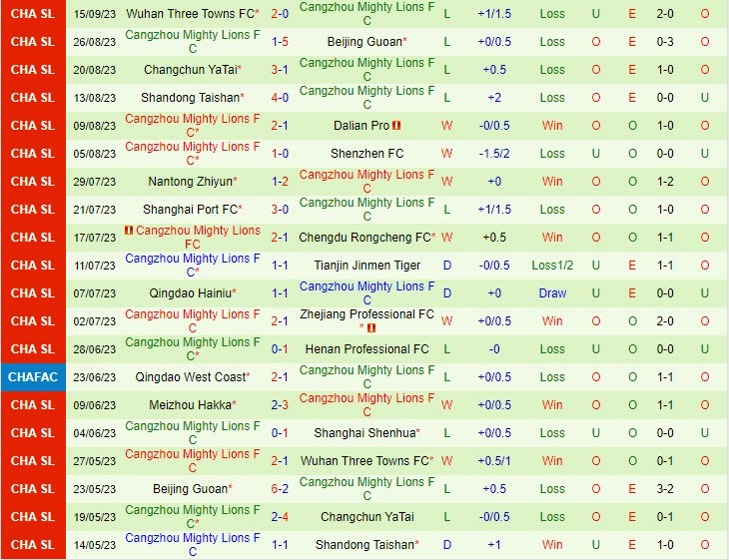The image size is (729, 560).
Task: Open Wuhan Three Towns FC on the 27/05/23 row
Action: point(364,461)
